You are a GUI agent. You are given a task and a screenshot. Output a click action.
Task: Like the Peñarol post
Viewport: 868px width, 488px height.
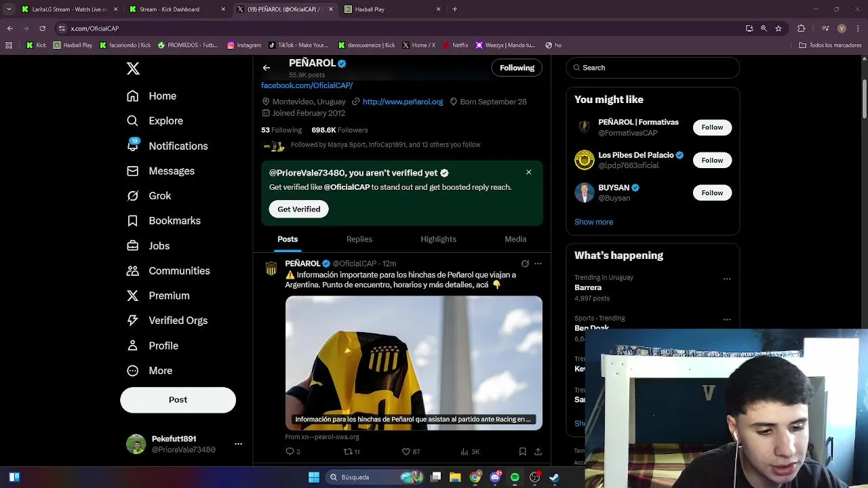(x=411, y=451)
